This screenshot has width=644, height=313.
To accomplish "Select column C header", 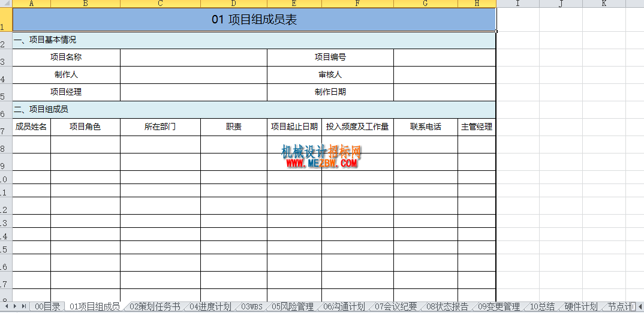I will tap(161, 4).
